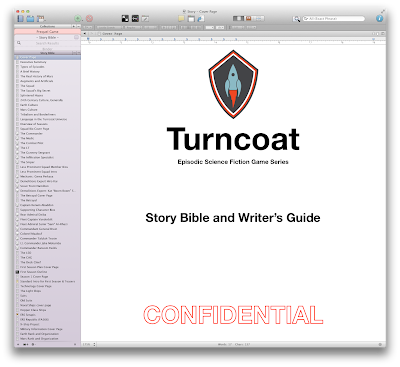Viewport: 400px width, 367px height.
Task: Open 'Mars Culture' document
Action: (29, 109)
